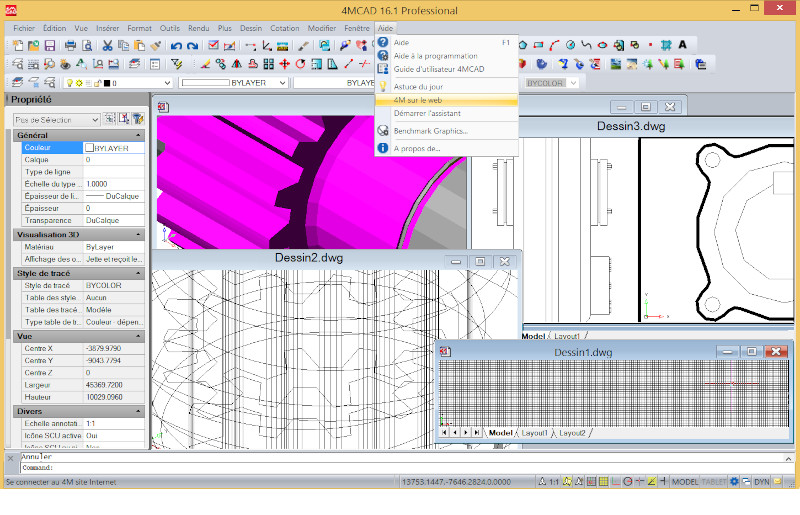Save drawing with floppy disk icon

click(49, 46)
